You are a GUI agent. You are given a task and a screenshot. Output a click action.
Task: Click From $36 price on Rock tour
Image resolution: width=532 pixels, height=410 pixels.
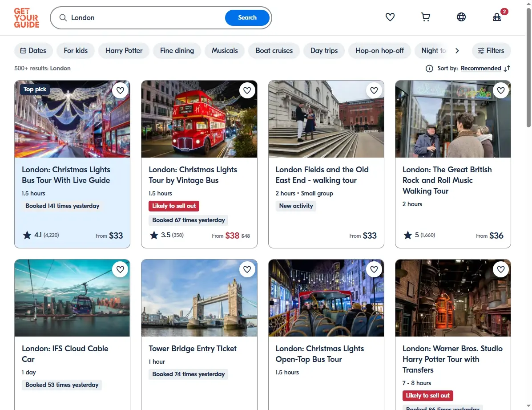(490, 235)
